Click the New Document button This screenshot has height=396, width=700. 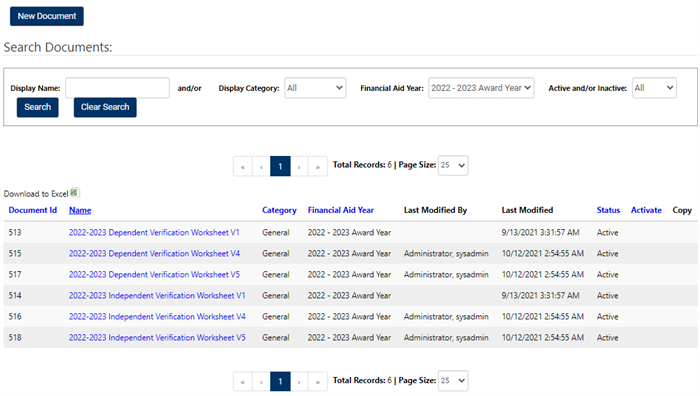pyautogui.click(x=47, y=16)
